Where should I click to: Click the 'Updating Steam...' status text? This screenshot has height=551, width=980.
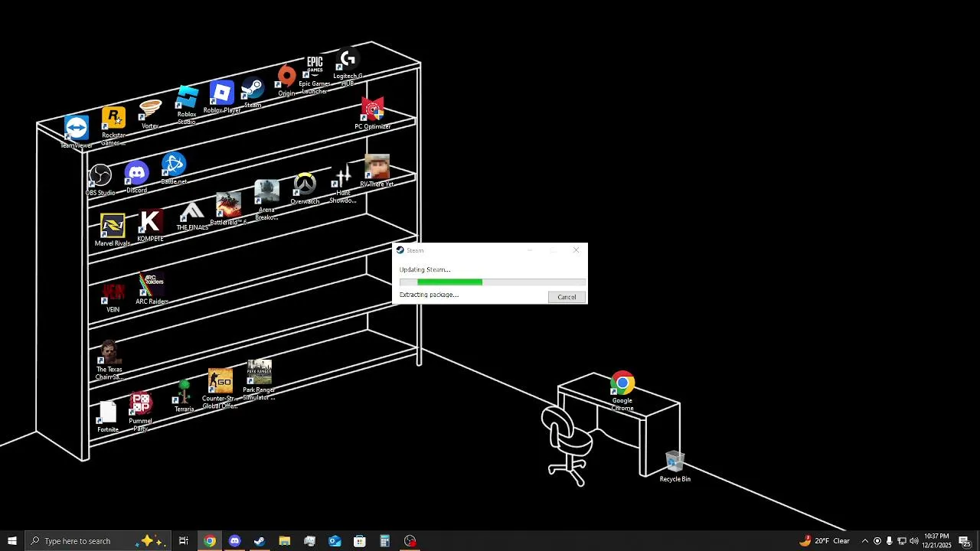[425, 269]
